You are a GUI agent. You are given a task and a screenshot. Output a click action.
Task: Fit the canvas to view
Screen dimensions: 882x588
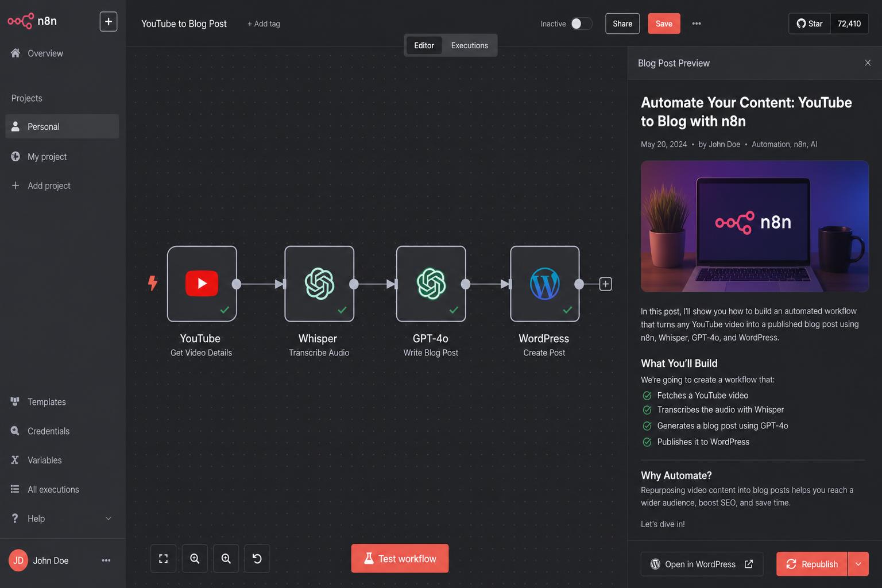click(x=164, y=559)
